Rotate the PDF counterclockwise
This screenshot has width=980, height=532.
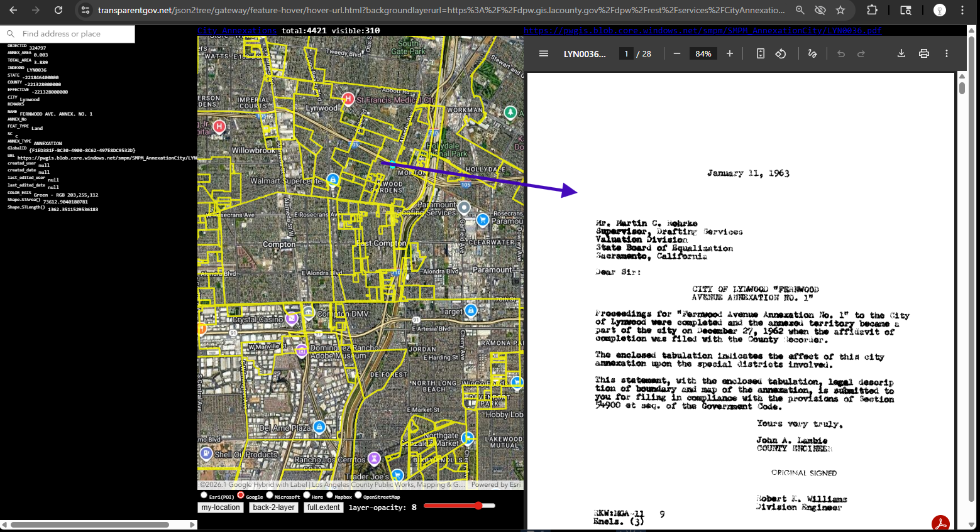(781, 54)
